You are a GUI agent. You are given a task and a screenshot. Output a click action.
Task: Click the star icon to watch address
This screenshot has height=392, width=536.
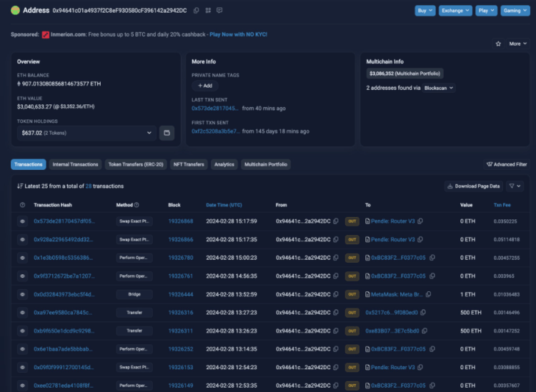coord(498,44)
